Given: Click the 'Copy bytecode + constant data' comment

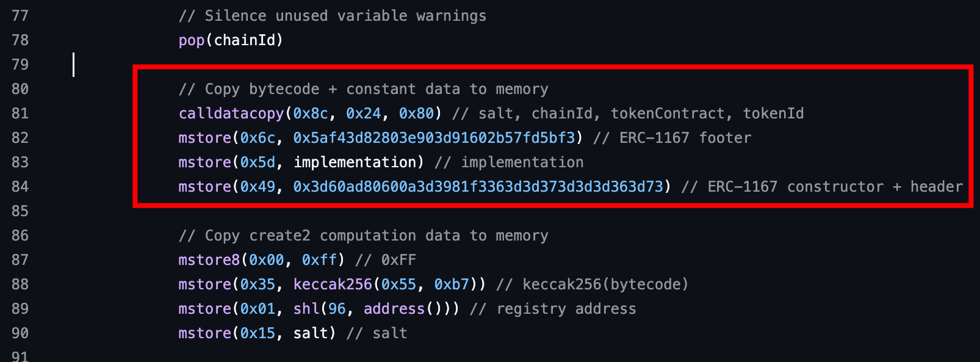Looking at the screenshot, I should (364, 89).
